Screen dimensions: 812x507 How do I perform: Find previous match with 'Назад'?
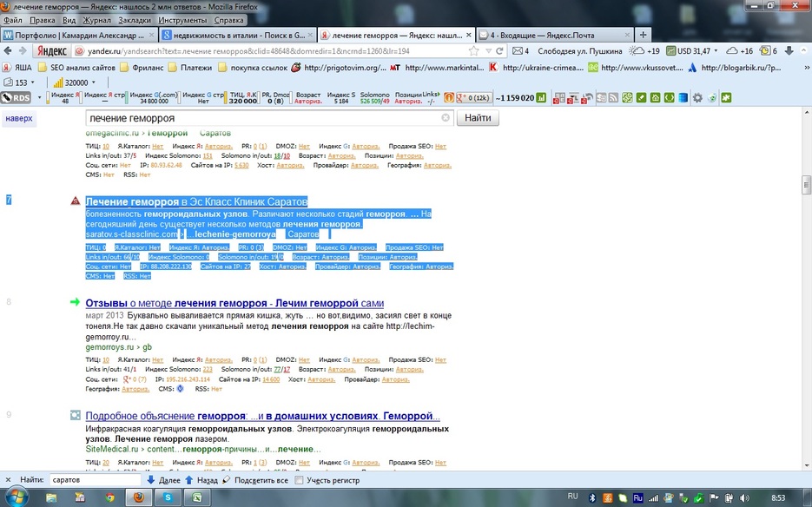(x=201, y=480)
